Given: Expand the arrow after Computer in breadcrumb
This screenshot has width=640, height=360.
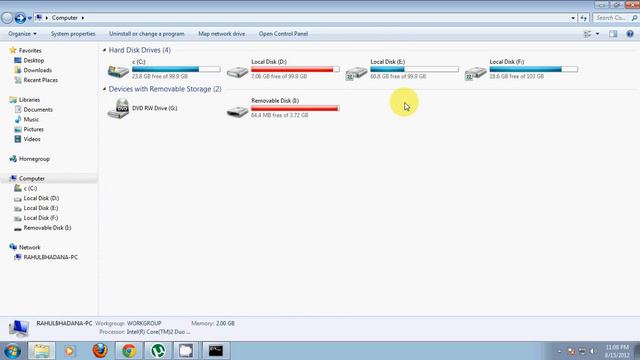Looking at the screenshot, I should [x=83, y=18].
